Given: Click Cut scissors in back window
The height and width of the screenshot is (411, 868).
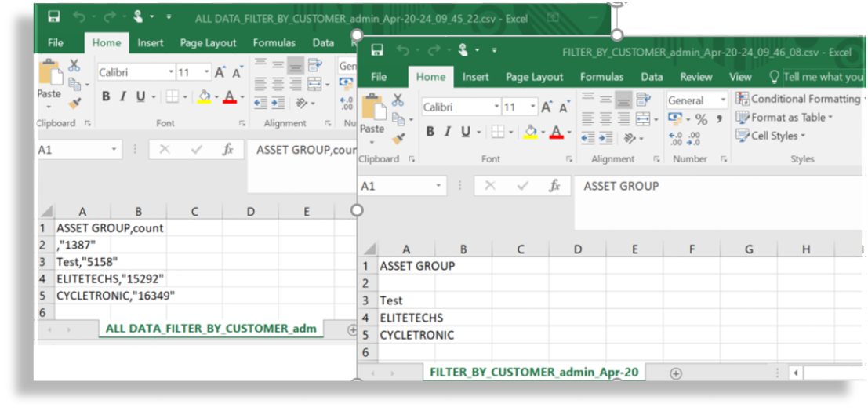Looking at the screenshot, I should 74,65.
